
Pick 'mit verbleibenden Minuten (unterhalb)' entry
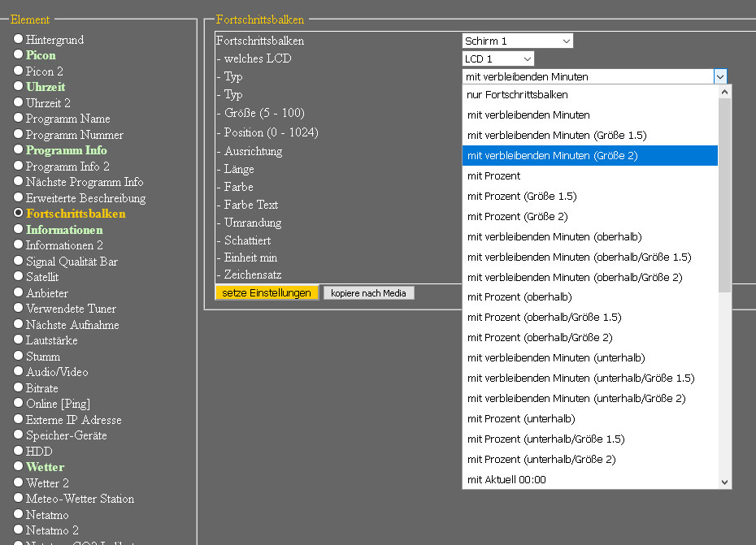[x=590, y=357]
